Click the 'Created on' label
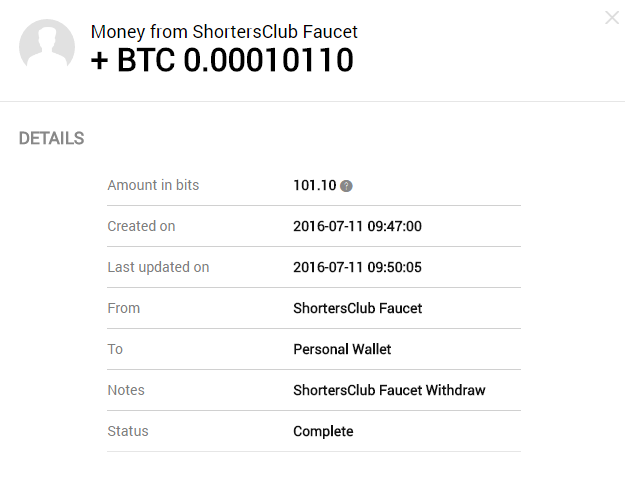625x499 pixels. coord(141,226)
